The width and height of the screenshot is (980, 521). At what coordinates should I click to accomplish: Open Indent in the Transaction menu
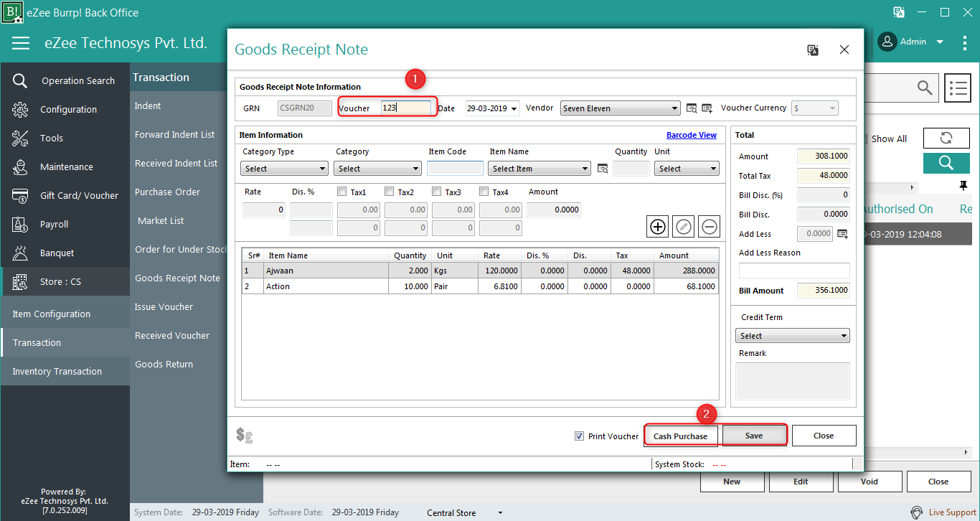[x=148, y=105]
